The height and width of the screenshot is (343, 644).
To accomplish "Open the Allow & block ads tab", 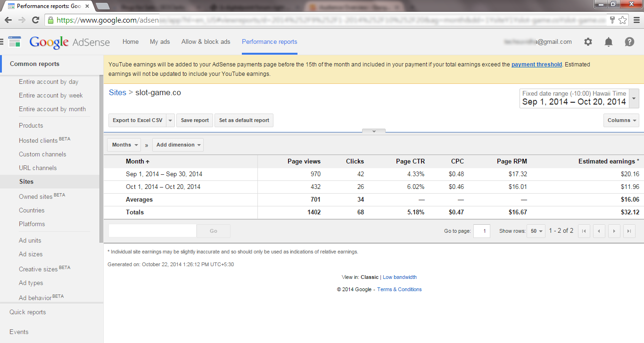I will (x=206, y=42).
